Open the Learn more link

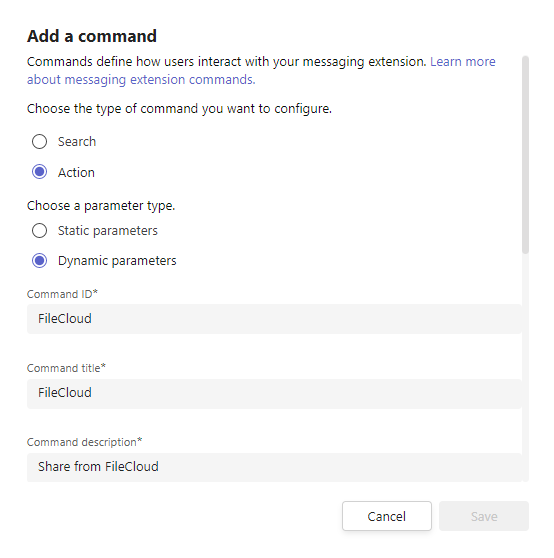[x=463, y=62]
